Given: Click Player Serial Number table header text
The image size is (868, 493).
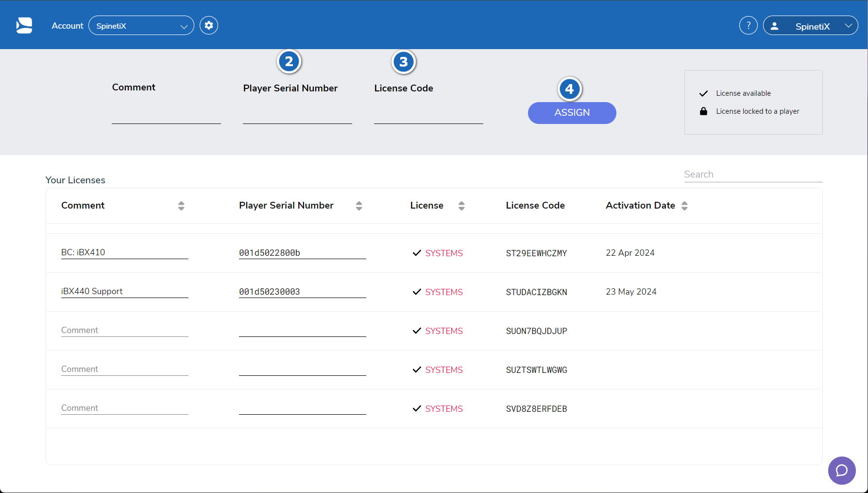Looking at the screenshot, I should (x=286, y=205).
